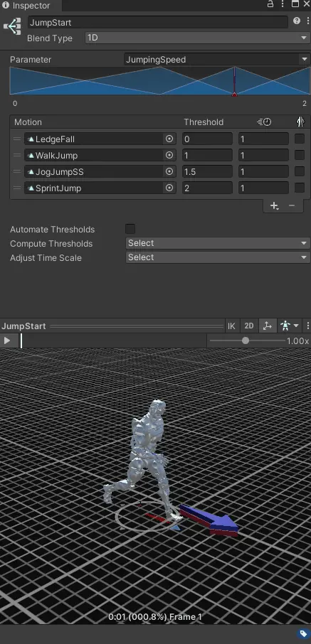Open the preview avatar dropdown

(x=290, y=326)
